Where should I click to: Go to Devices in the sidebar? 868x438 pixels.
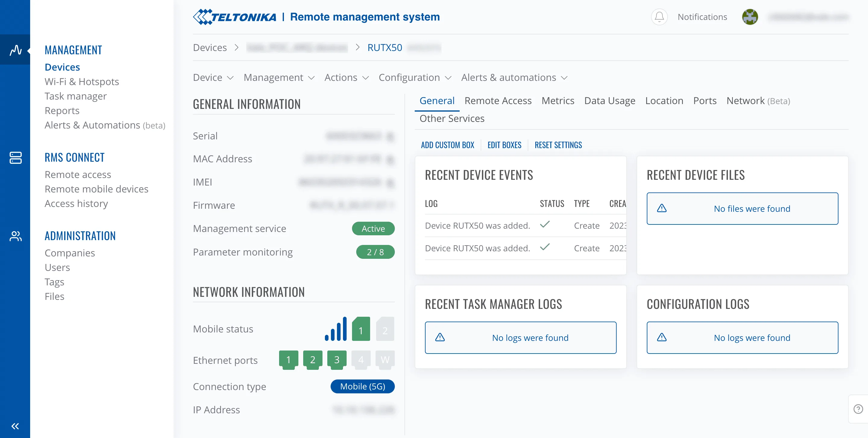(x=62, y=67)
